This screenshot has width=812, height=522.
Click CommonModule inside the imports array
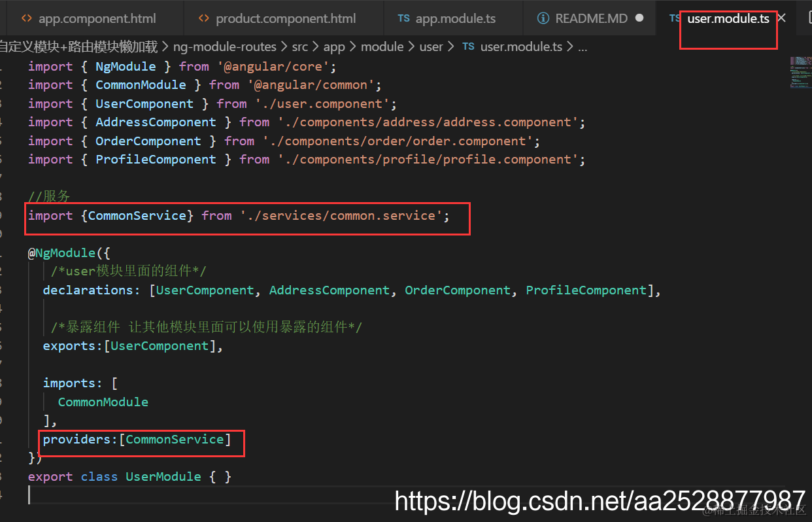[103, 402]
